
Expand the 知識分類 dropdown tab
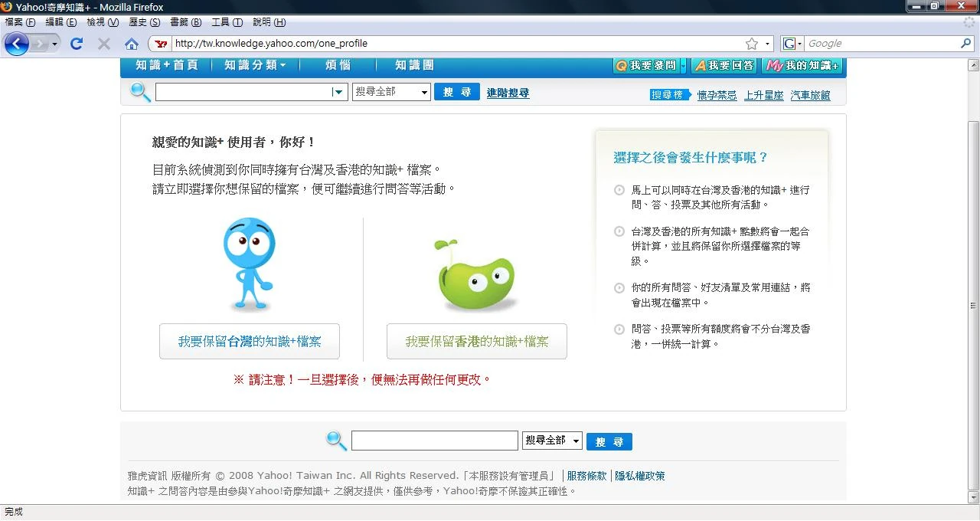pyautogui.click(x=255, y=66)
